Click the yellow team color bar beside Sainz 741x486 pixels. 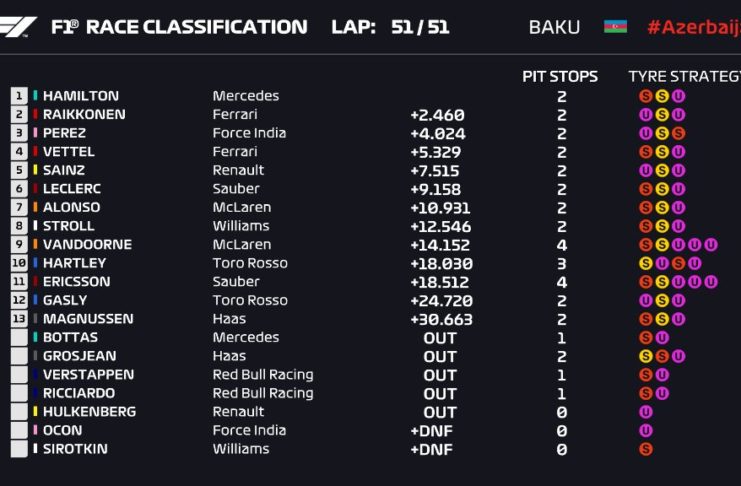coord(36,170)
